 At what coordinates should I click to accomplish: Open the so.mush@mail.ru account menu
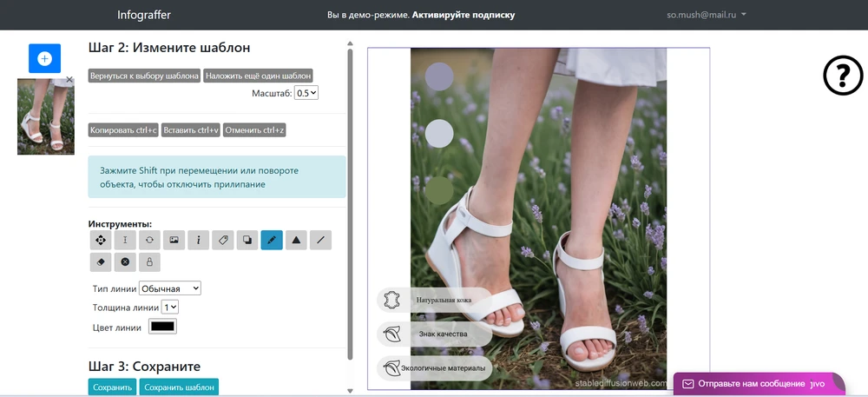point(707,15)
